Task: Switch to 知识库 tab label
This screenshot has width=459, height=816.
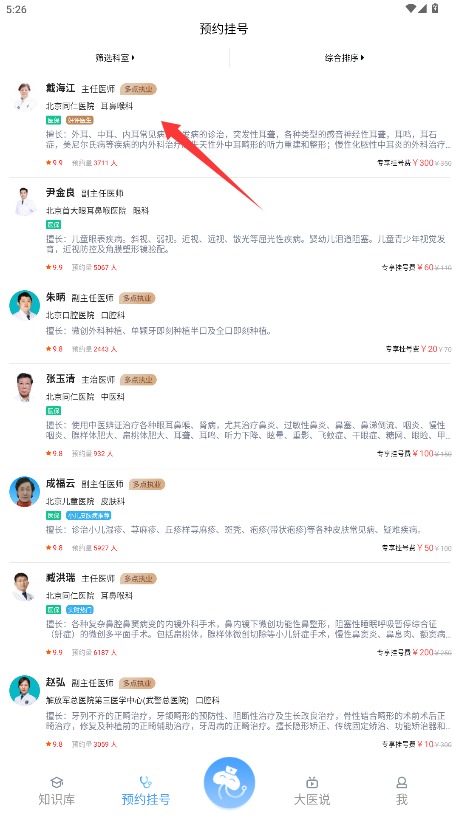Action: coord(56,799)
